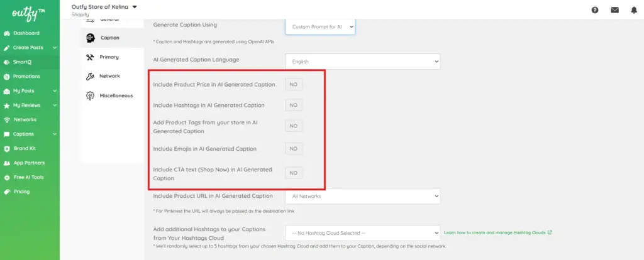Open AI Generated Caption Language dropdown

[362, 62]
